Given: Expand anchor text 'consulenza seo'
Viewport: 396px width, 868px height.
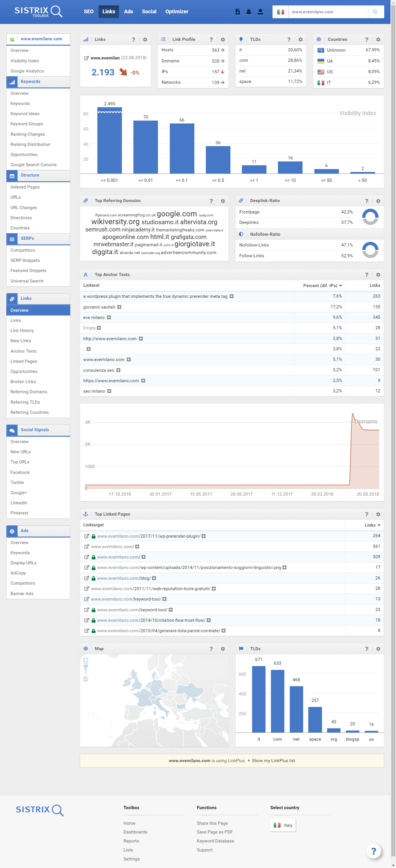Looking at the screenshot, I should (118, 370).
